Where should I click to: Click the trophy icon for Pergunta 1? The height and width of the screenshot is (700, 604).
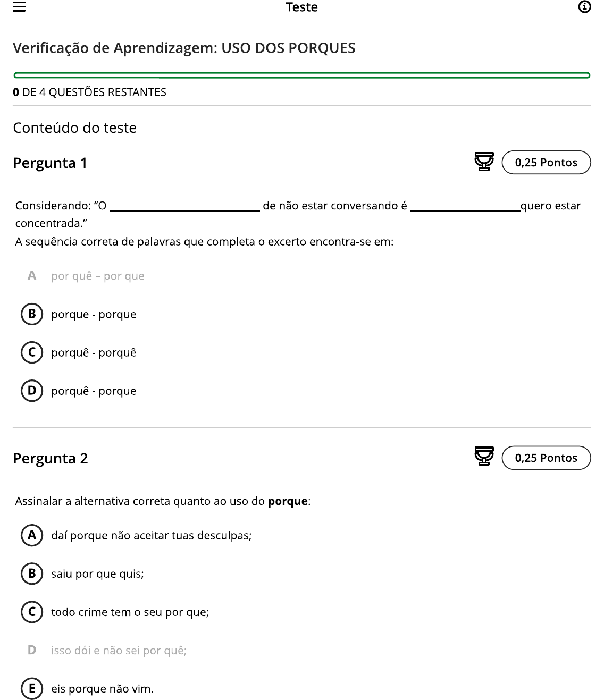pos(484,162)
